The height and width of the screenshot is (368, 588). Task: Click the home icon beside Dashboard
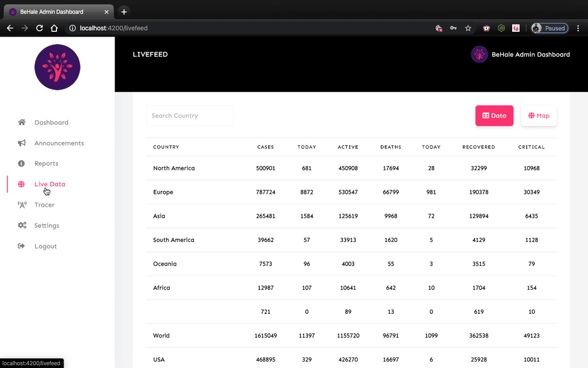coord(22,122)
